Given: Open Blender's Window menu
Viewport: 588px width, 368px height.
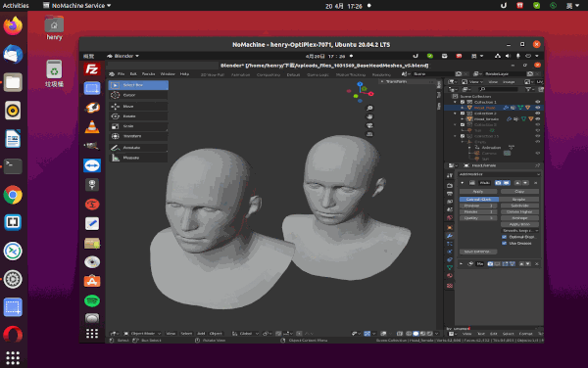Looking at the screenshot, I should click(x=168, y=74).
